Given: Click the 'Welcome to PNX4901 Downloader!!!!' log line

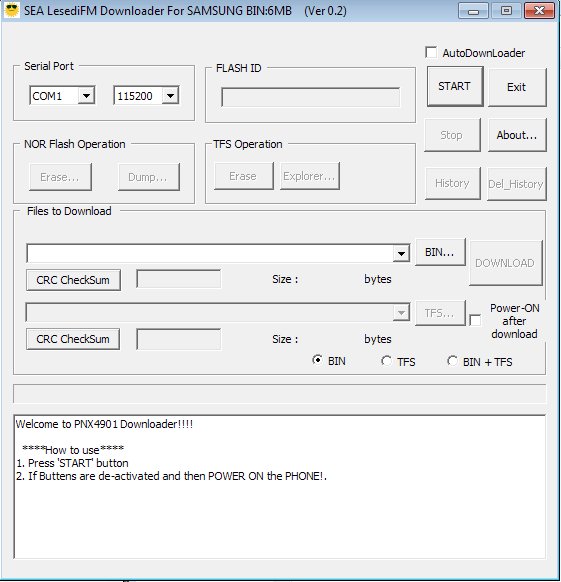Looking at the screenshot, I should [x=104, y=424].
